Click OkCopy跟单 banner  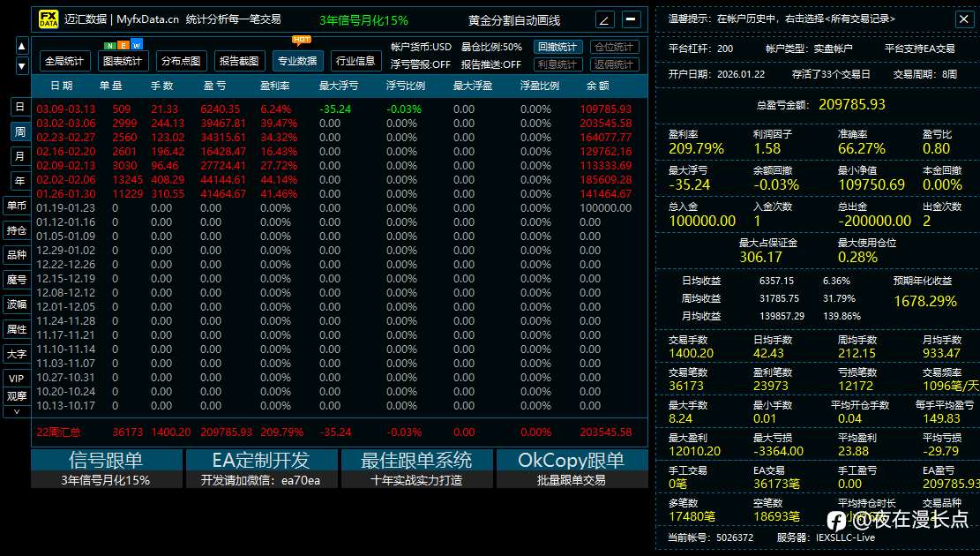[x=572, y=469]
